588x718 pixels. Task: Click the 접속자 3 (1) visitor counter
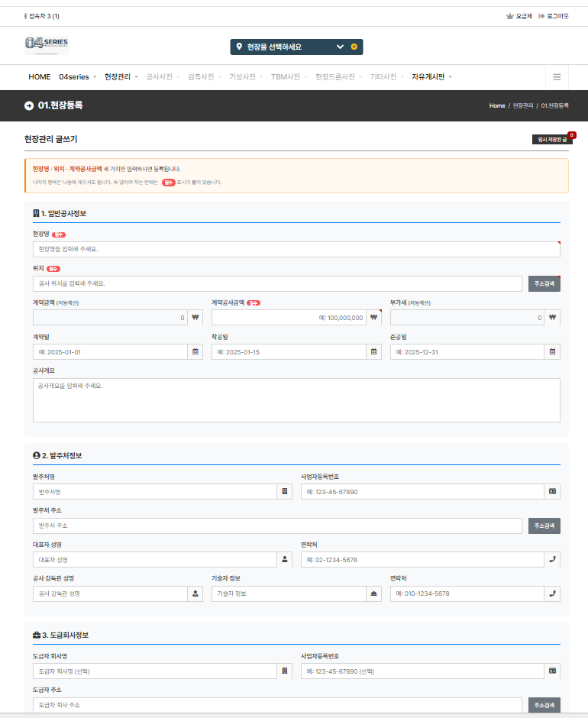[x=42, y=16]
